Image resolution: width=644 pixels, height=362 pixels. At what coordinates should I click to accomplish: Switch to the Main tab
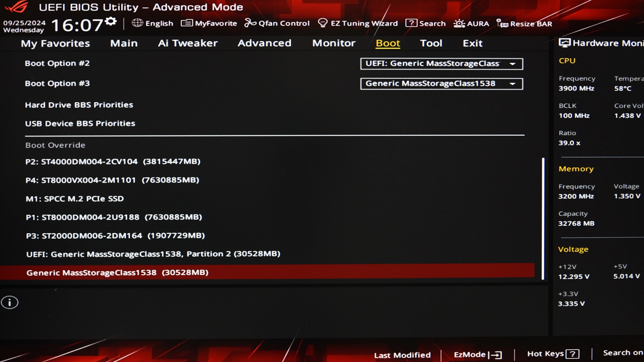point(124,43)
